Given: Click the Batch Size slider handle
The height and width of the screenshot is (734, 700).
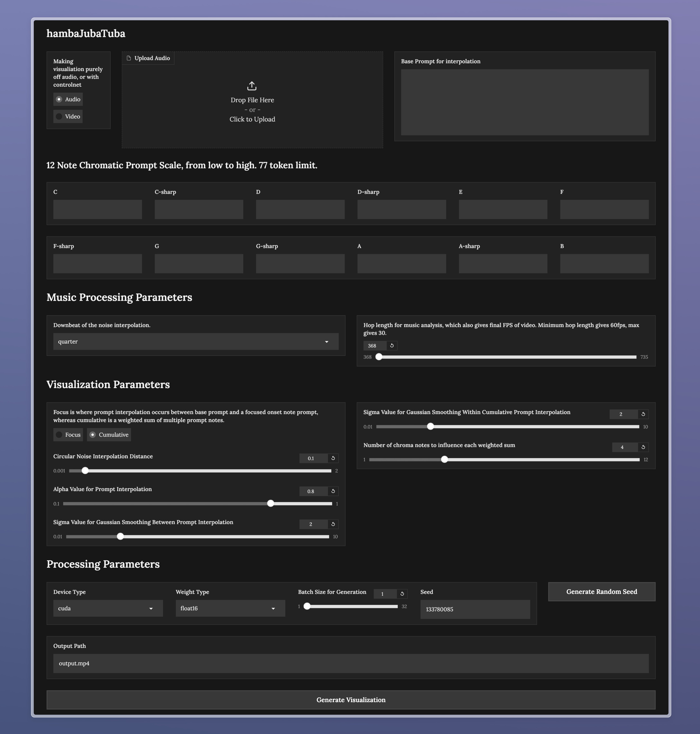Looking at the screenshot, I should pyautogui.click(x=307, y=606).
